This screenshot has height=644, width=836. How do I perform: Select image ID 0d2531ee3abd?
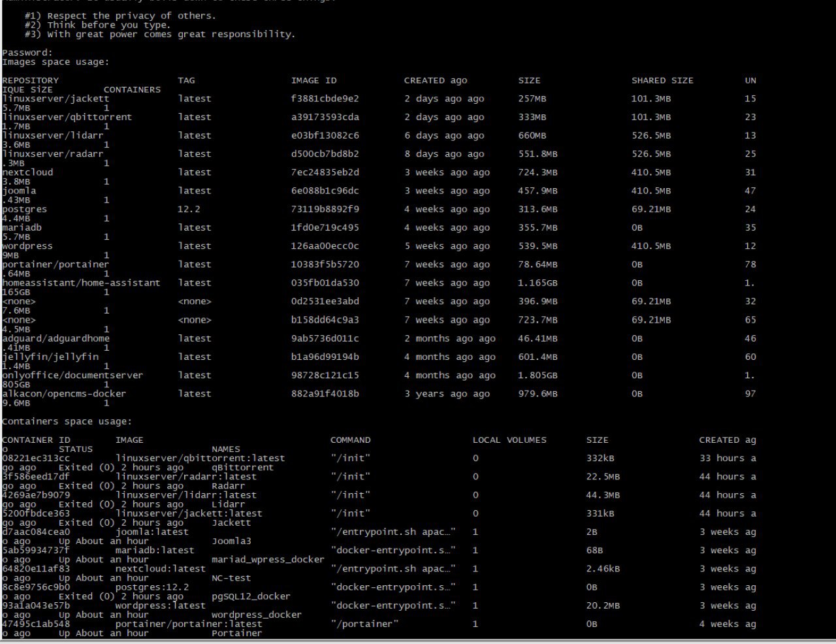pyautogui.click(x=325, y=301)
